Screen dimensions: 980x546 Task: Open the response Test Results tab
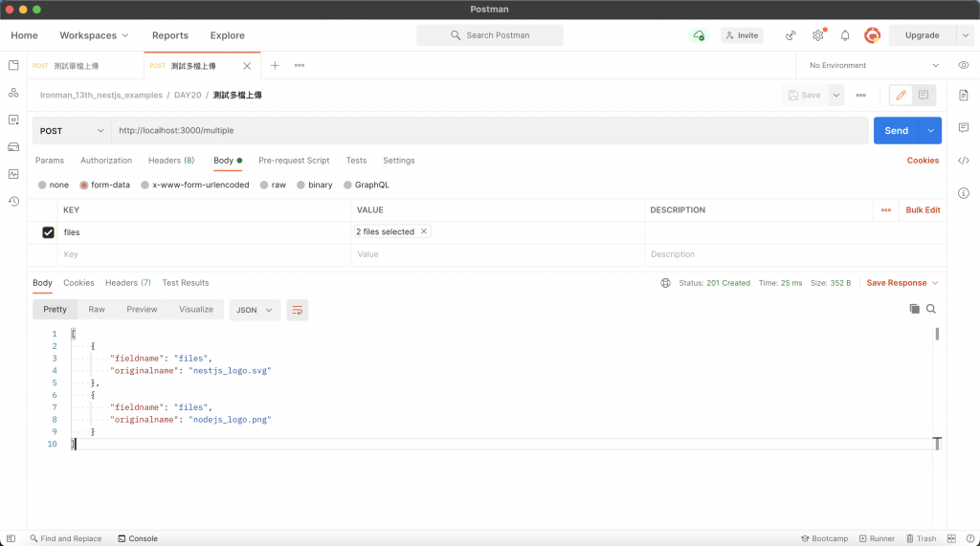186,283
